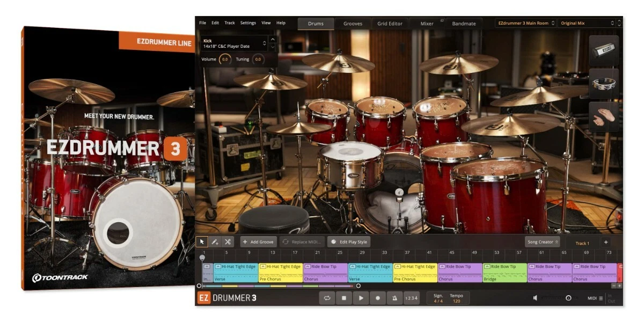This screenshot has width=644, height=322.
Task: Click the hand claps percussion thumbnail
Action: [x=604, y=117]
